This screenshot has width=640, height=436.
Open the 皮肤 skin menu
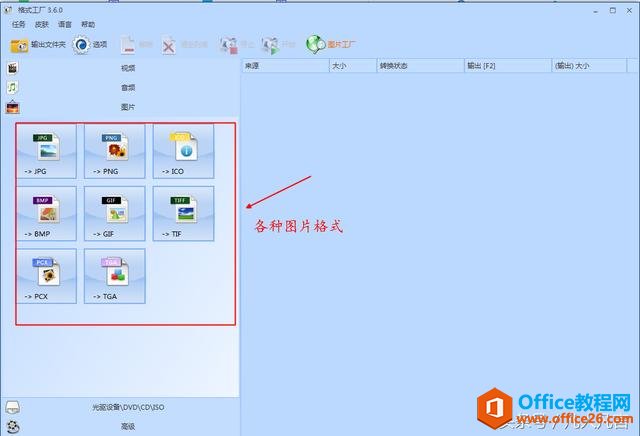42,24
